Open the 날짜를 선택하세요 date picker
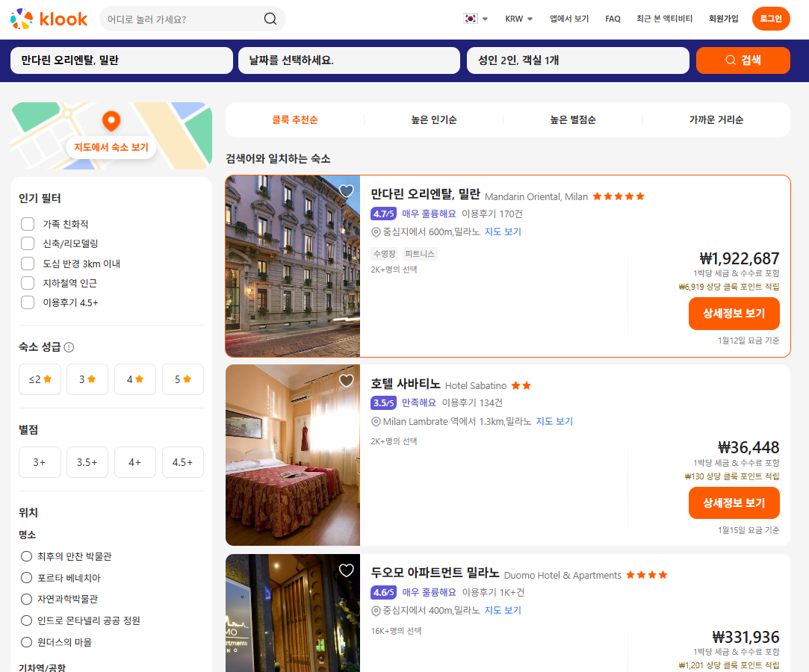 pyautogui.click(x=350, y=60)
